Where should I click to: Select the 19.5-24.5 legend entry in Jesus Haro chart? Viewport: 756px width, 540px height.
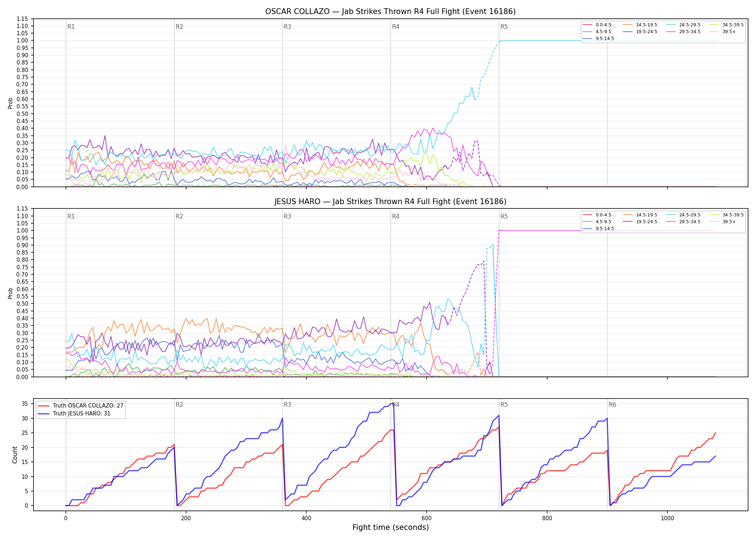point(640,222)
